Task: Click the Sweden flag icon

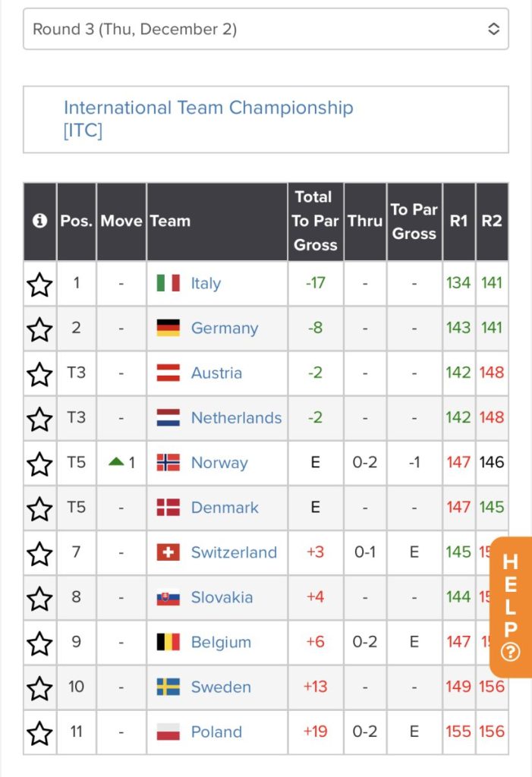Action: [x=168, y=687]
